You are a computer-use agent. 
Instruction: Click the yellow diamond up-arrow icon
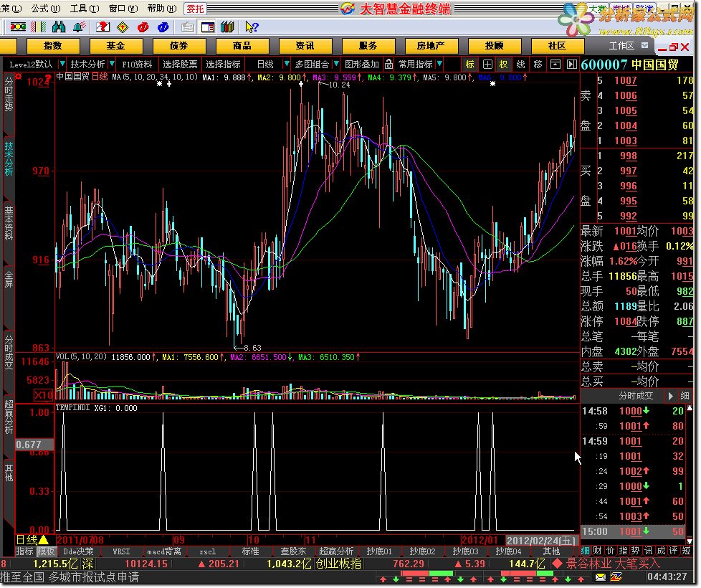click(123, 27)
